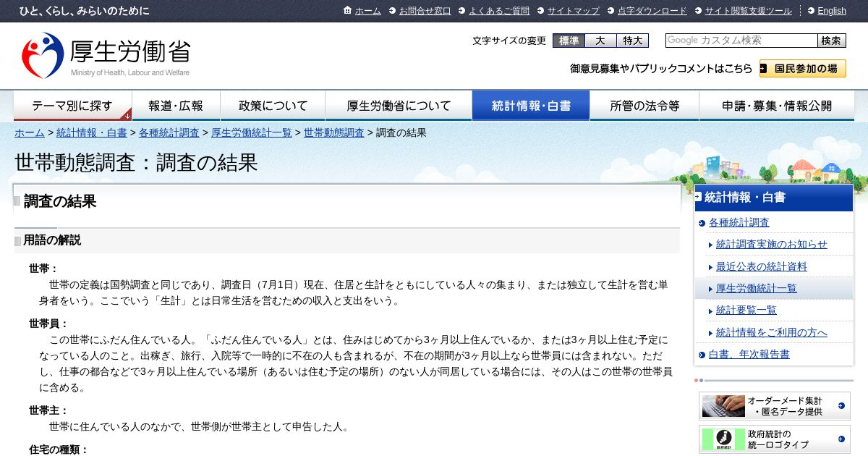Open オーダーメード集計・匿名データ提供 banner
This screenshot has height=456, width=868.
click(775, 406)
